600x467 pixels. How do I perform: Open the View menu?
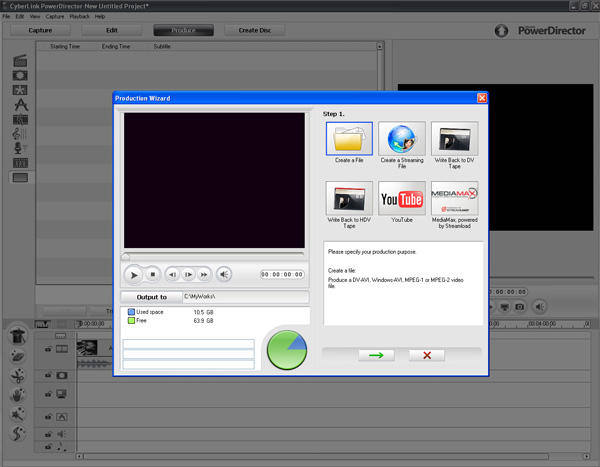click(x=35, y=16)
